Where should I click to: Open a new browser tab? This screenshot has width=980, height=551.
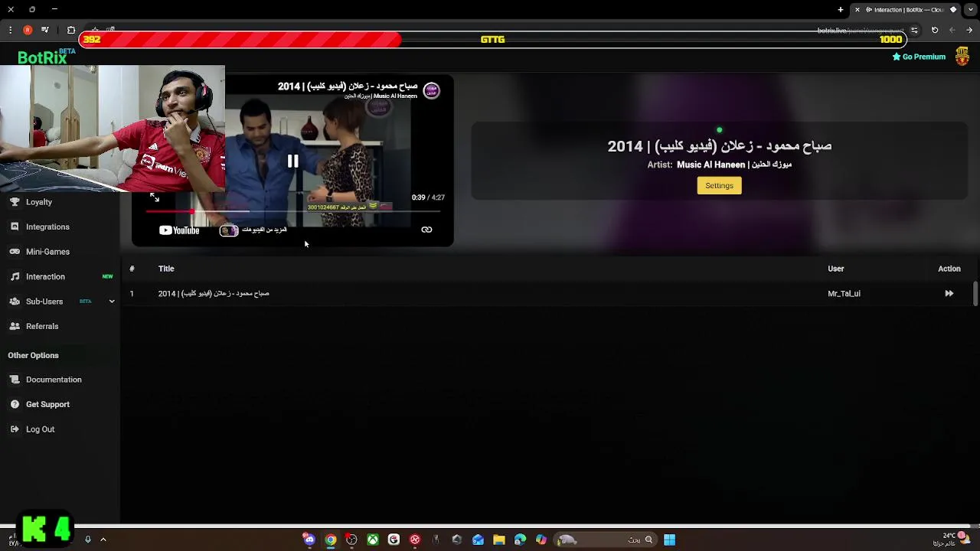(x=840, y=10)
